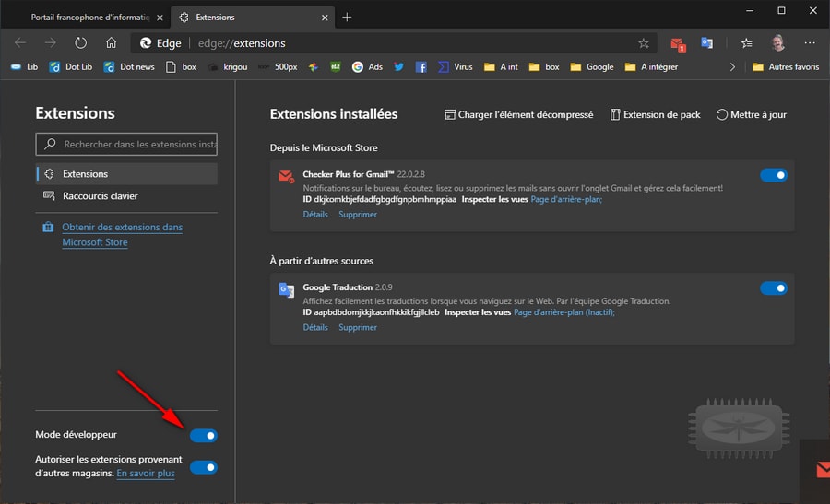Click Mettre à jour to update extensions
This screenshot has height=504, width=830.
751,114
